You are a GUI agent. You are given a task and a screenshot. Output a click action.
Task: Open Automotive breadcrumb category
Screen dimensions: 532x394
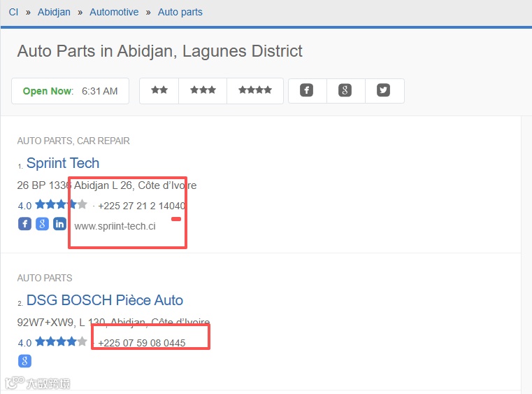114,12
